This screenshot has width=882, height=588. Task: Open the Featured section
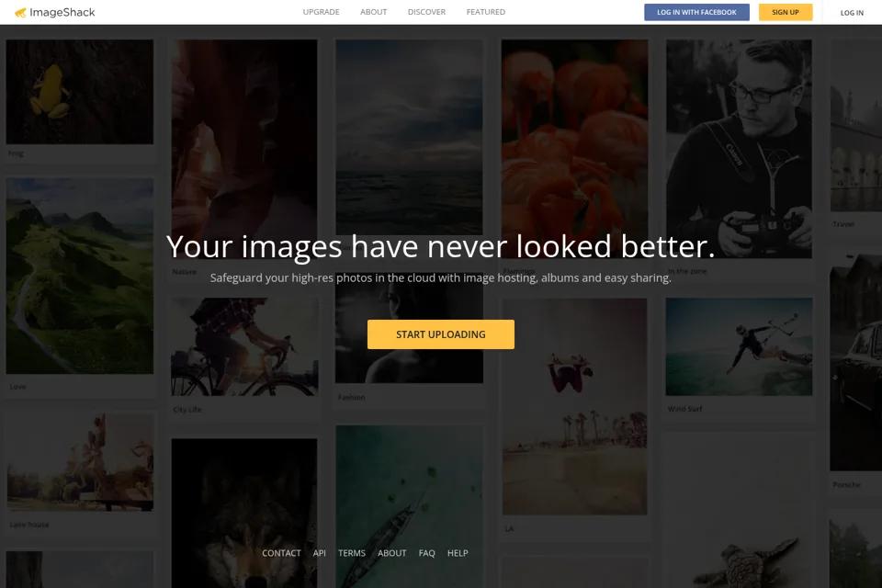[x=485, y=12]
